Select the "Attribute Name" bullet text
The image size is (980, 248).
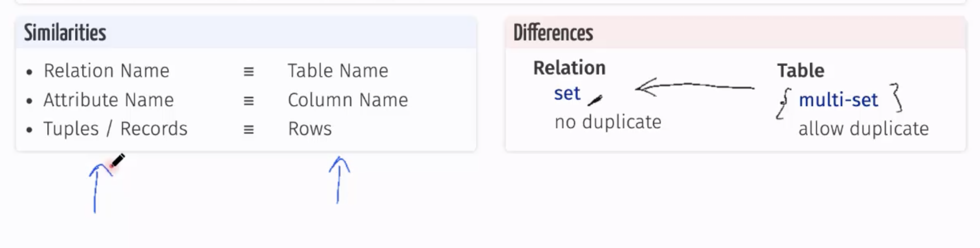(108, 100)
